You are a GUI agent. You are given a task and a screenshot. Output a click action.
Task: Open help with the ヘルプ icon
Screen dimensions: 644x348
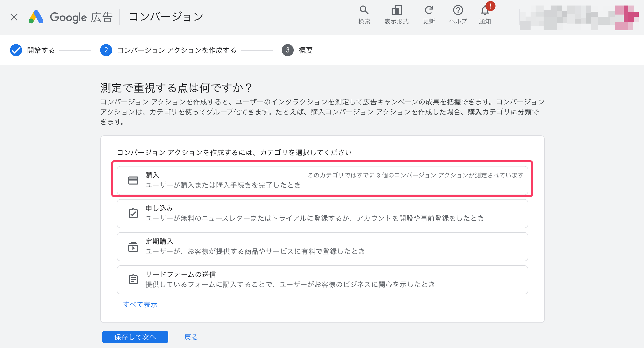pyautogui.click(x=458, y=14)
